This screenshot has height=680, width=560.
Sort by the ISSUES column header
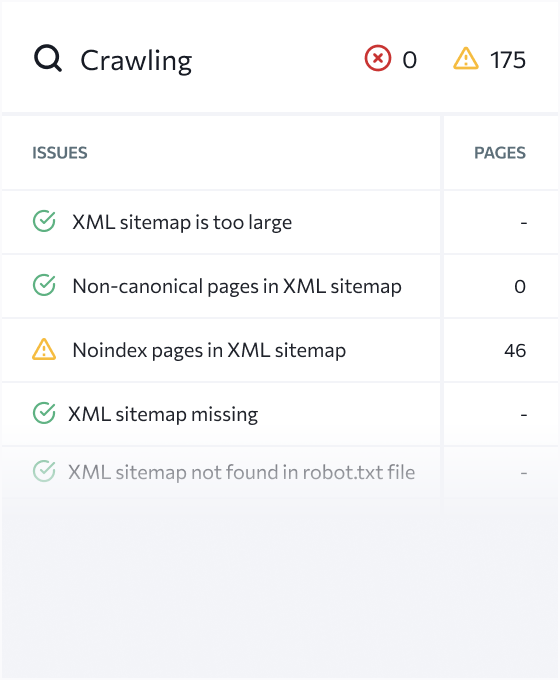point(60,153)
